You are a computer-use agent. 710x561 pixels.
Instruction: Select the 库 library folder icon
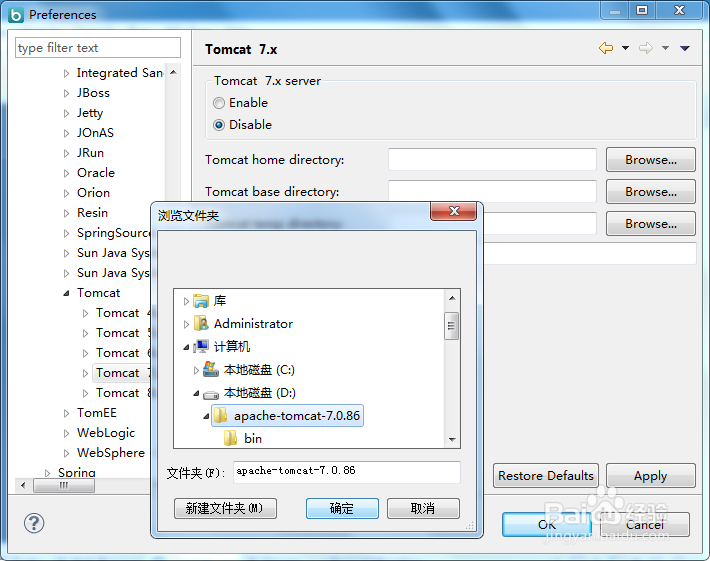tap(201, 301)
